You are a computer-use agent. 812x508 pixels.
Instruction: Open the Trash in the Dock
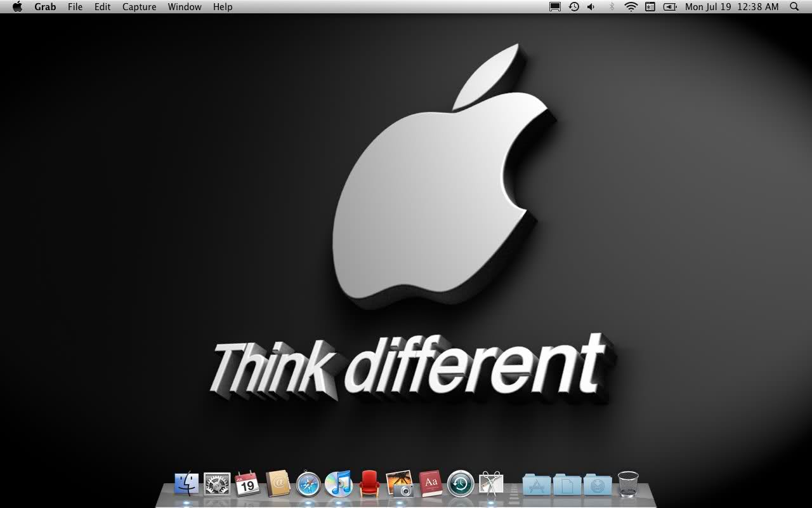[x=628, y=484]
